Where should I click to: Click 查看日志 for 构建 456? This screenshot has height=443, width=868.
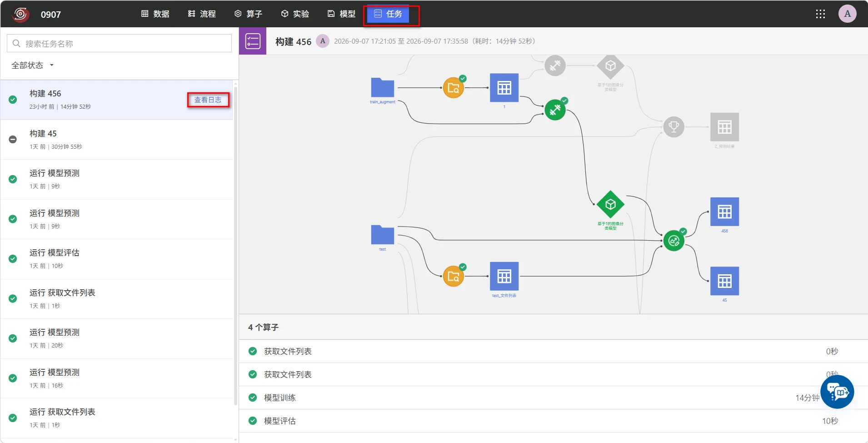click(208, 100)
